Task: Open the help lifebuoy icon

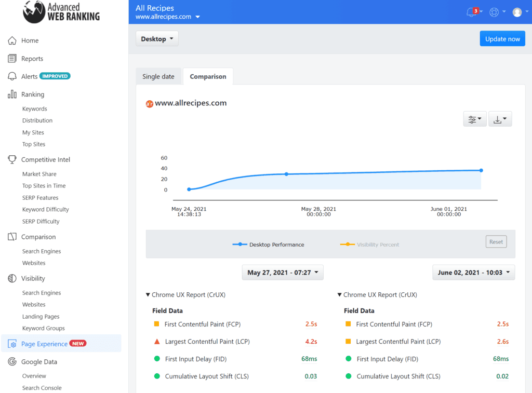Action: point(494,12)
